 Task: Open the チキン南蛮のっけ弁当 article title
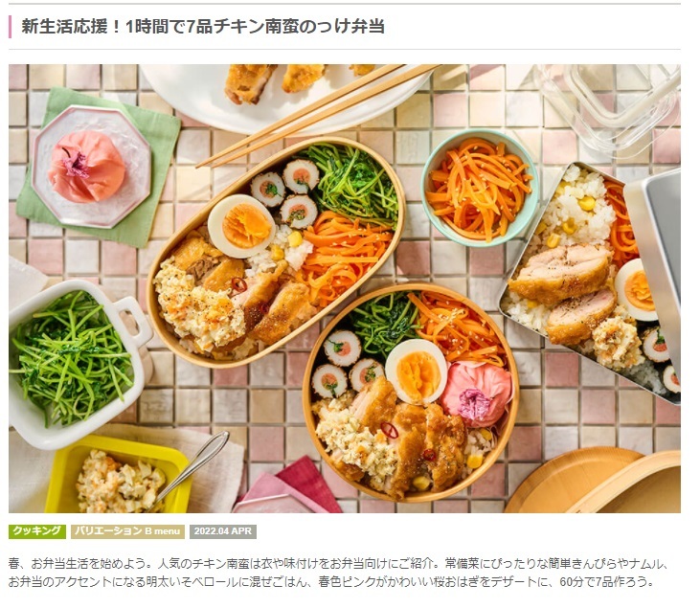(203, 27)
